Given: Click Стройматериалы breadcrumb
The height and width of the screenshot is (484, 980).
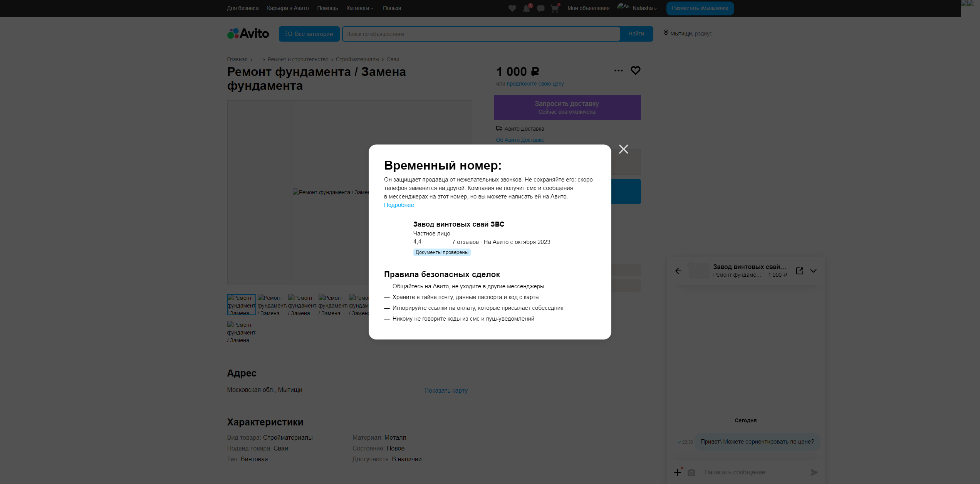Looking at the screenshot, I should click(x=357, y=59).
